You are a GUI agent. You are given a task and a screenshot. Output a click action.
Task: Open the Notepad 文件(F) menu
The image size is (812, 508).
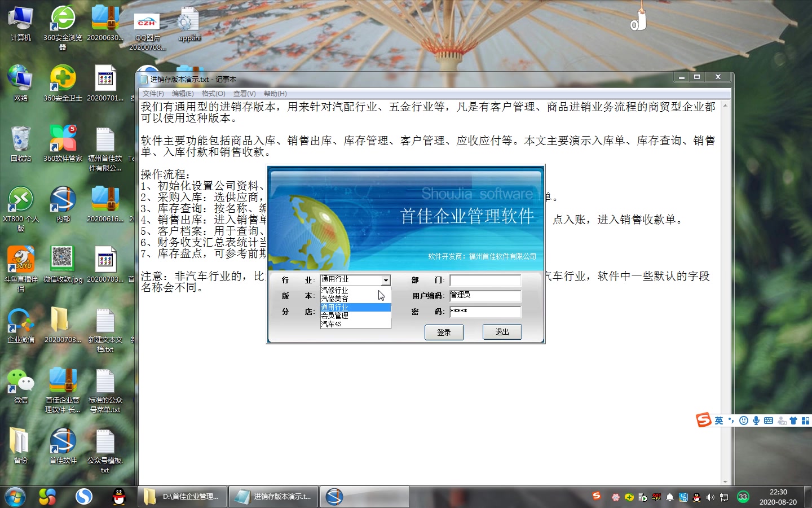153,94
